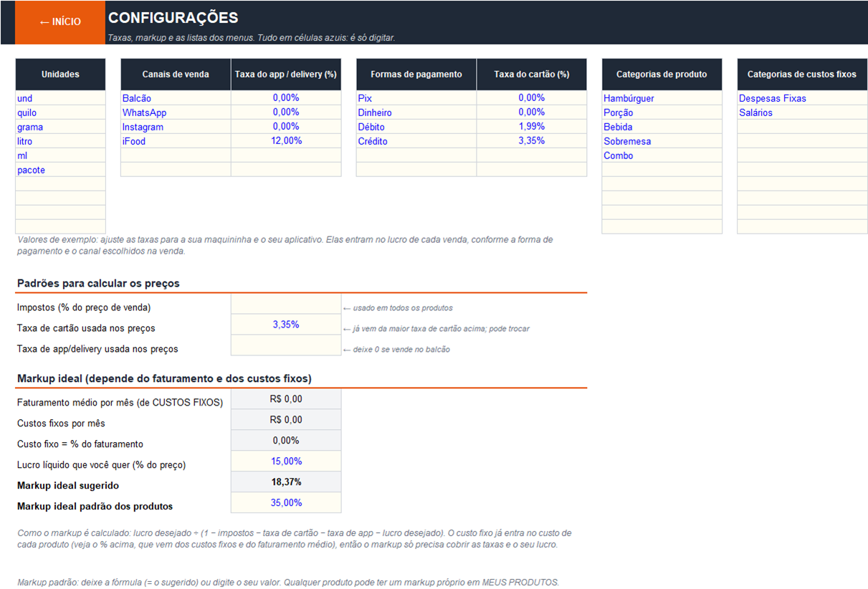The height and width of the screenshot is (589, 868).
Task: Click the 'Unidades' column header
Action: click(60, 75)
